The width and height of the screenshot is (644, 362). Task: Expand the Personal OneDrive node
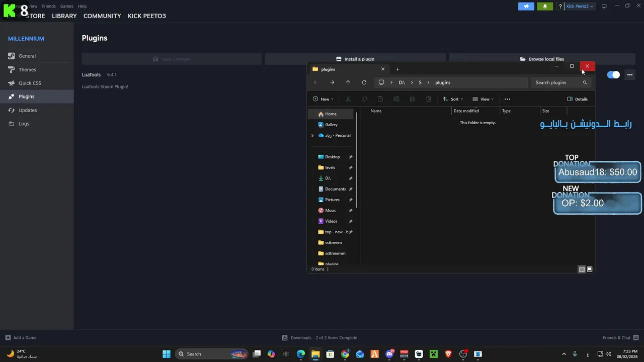click(x=312, y=135)
